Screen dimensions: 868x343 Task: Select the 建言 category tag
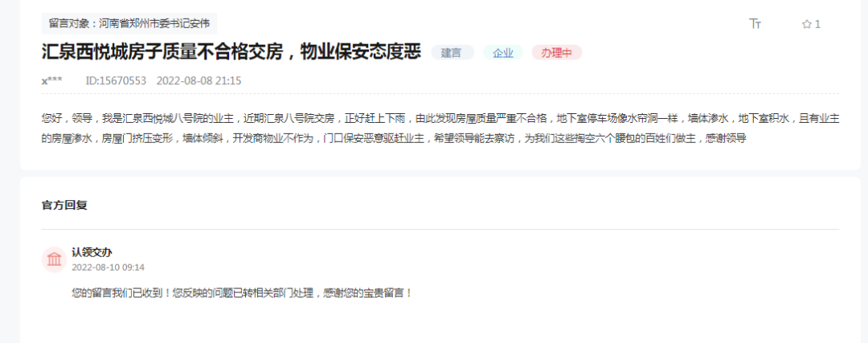(452, 52)
